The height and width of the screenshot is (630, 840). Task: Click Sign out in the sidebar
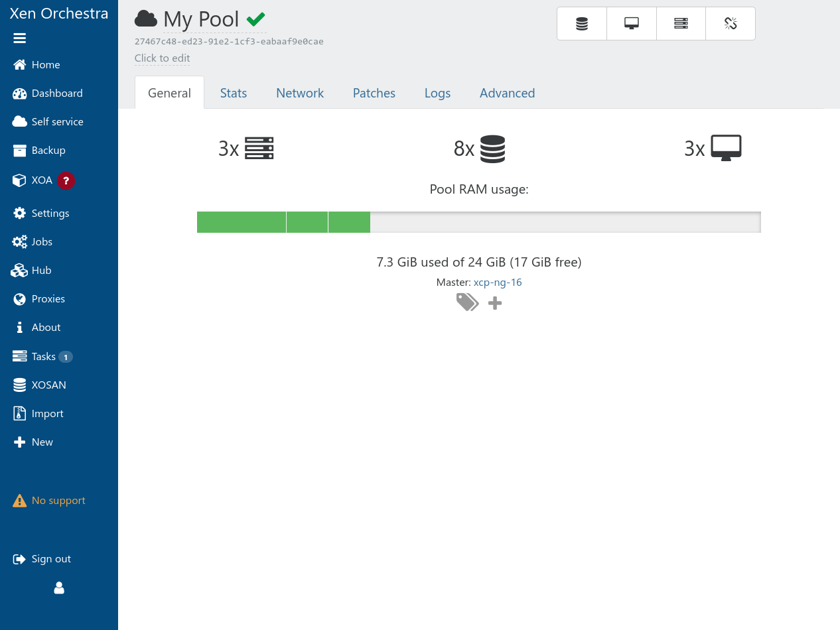coord(50,559)
